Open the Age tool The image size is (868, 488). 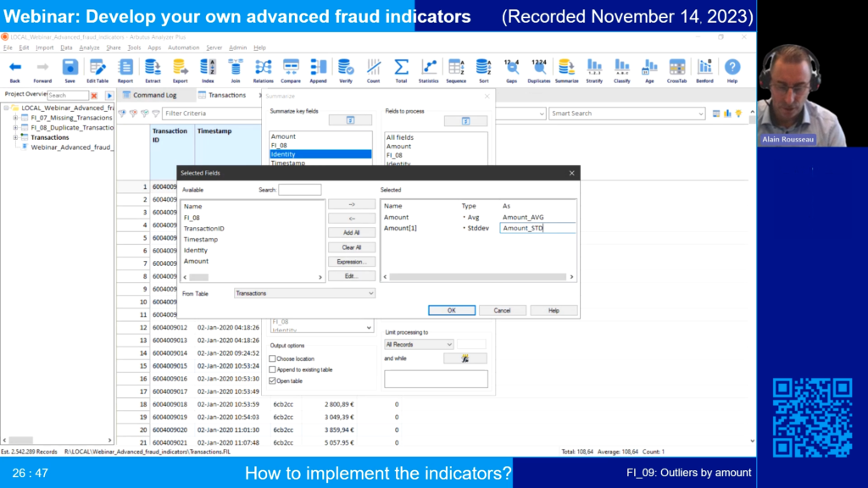(649, 71)
